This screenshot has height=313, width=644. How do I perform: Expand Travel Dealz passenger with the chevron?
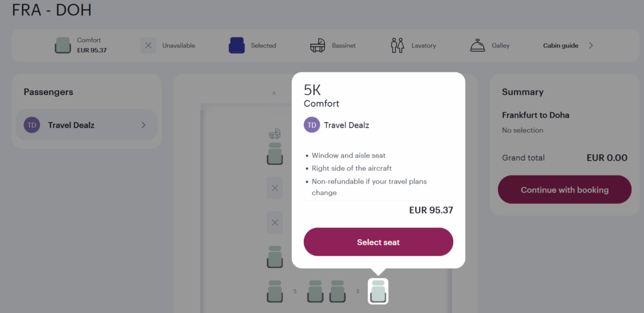(x=143, y=125)
